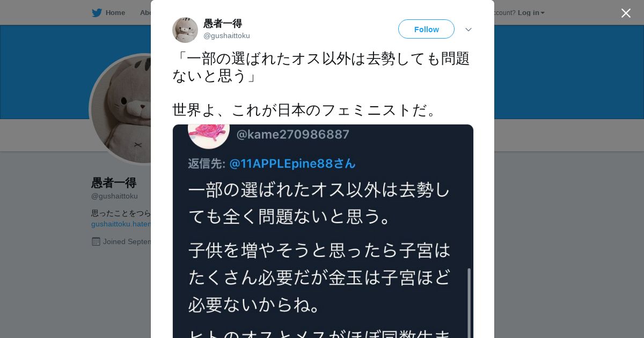Click the pink avatar inside screenshot
The width and height of the screenshot is (644, 338).
point(209,134)
